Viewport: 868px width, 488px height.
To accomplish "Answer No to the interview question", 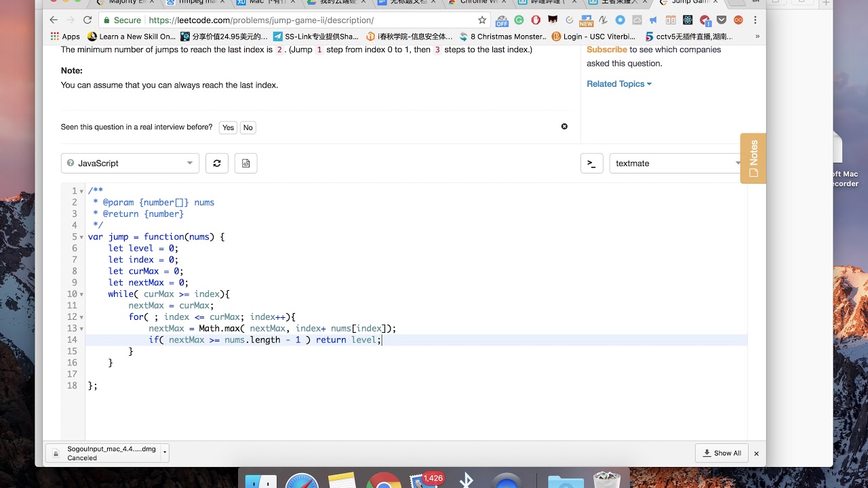I will (248, 127).
